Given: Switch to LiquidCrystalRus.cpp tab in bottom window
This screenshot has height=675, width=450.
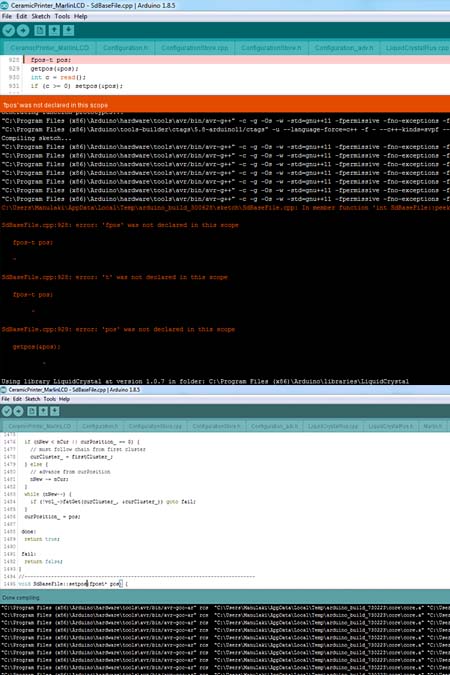Looking at the screenshot, I should tap(333, 426).
